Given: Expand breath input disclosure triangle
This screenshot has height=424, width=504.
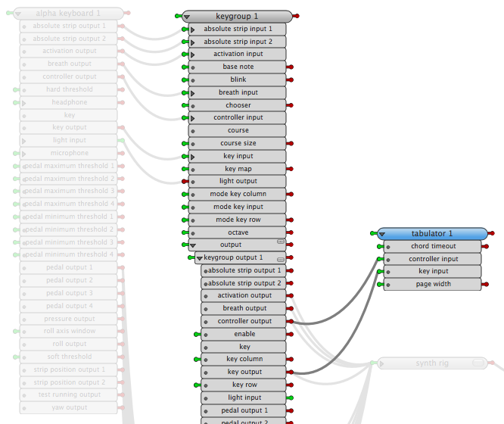Looking at the screenshot, I should (192, 93).
